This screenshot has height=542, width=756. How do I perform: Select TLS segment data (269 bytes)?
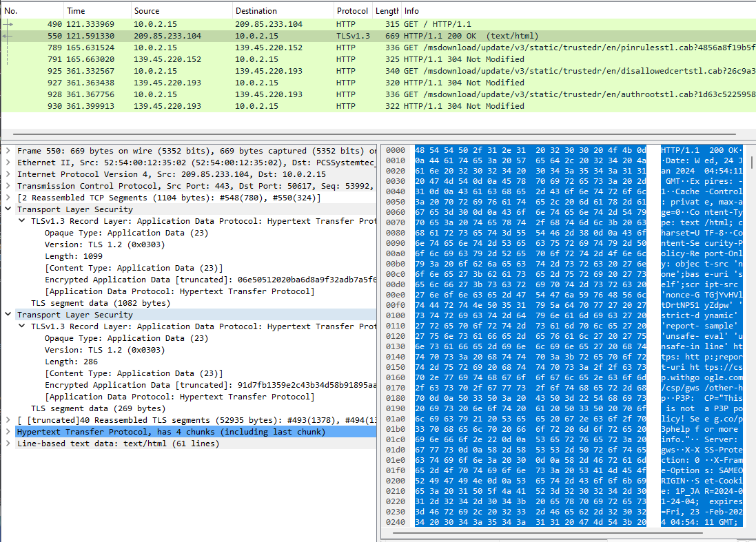(99, 408)
